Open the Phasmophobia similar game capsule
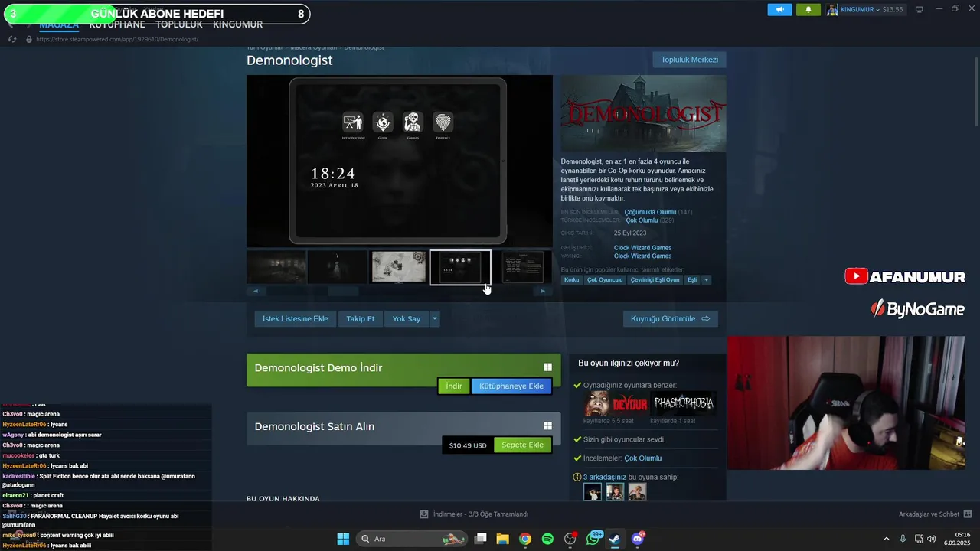This screenshot has height=551, width=980. 684,403
